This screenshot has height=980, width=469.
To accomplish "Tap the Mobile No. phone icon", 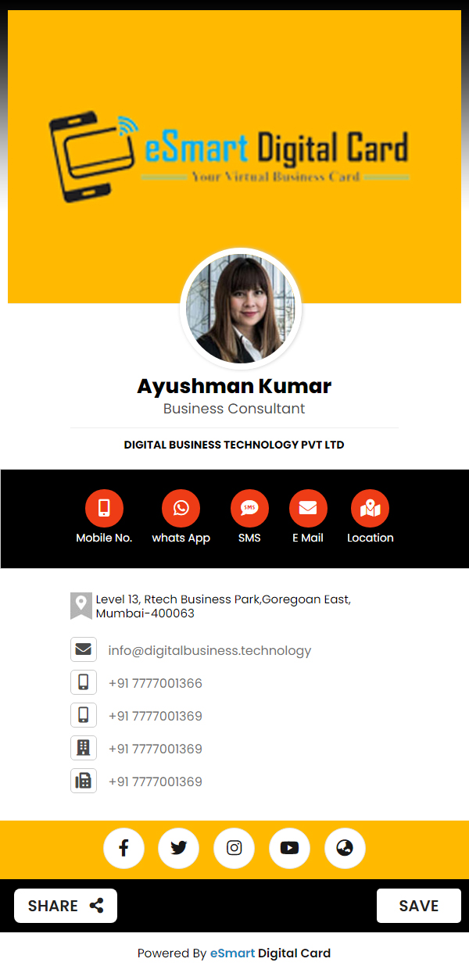I will (104, 509).
